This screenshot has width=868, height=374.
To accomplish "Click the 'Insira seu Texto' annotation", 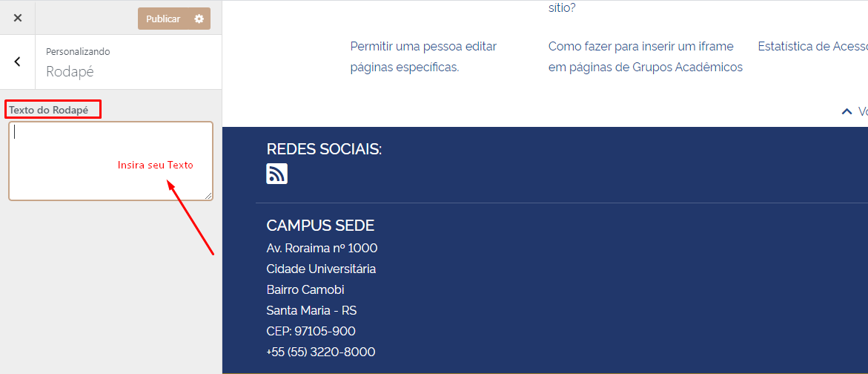I will pos(155,165).
